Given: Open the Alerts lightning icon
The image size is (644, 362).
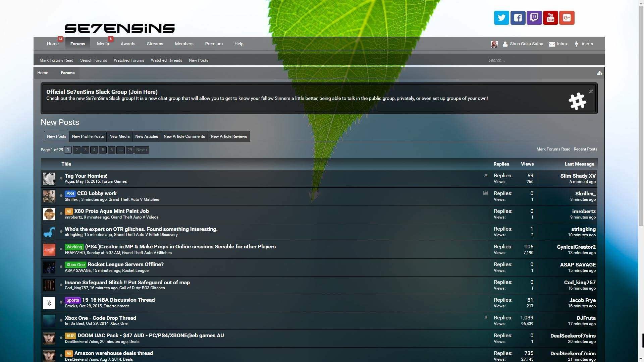Looking at the screenshot, I should tap(577, 44).
